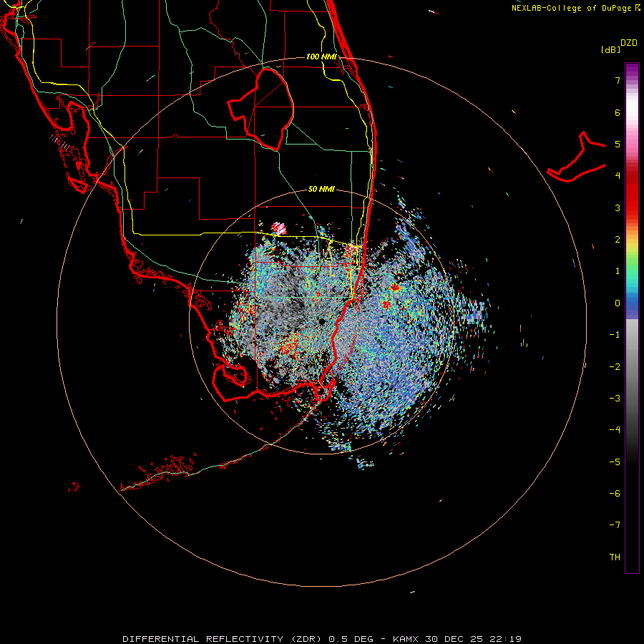Pick the green band of the color bar
The image size is (644, 644).
click(x=632, y=265)
